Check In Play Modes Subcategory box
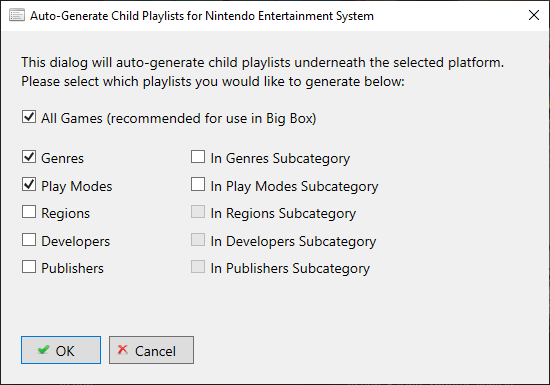The image size is (550, 385). coord(198,184)
